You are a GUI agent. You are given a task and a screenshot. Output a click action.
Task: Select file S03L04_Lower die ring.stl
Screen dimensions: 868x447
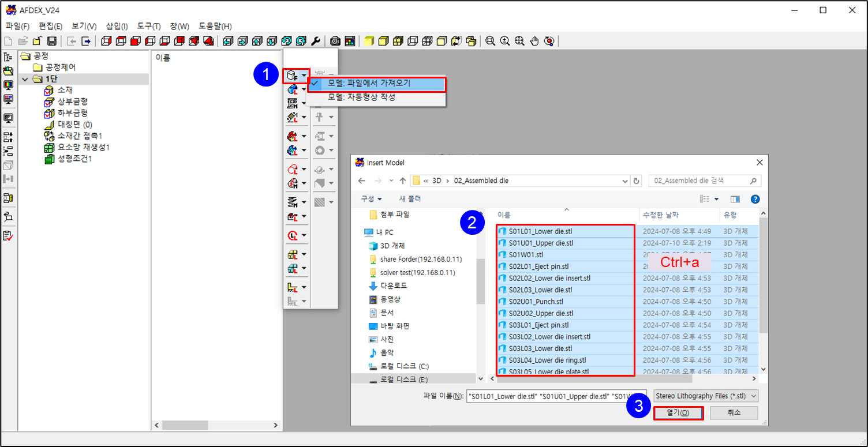tap(547, 360)
